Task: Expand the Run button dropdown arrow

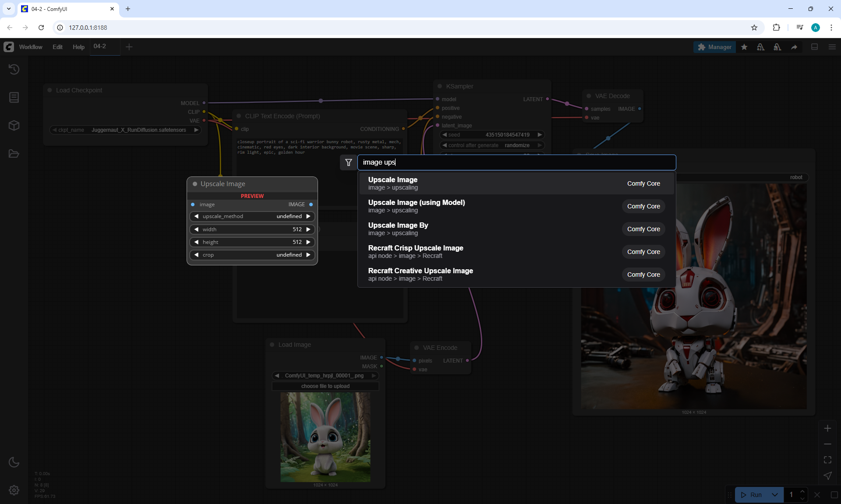Action: (x=775, y=495)
